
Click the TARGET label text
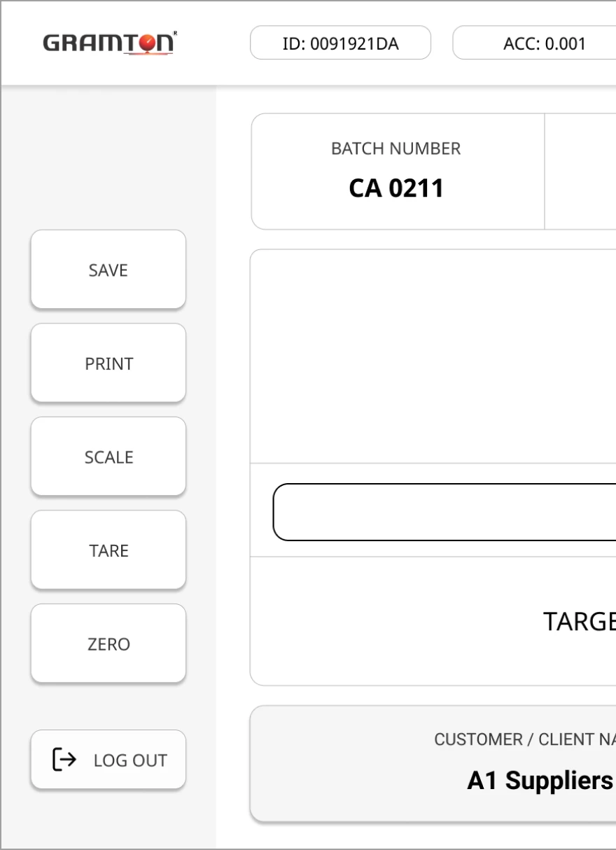click(x=580, y=621)
